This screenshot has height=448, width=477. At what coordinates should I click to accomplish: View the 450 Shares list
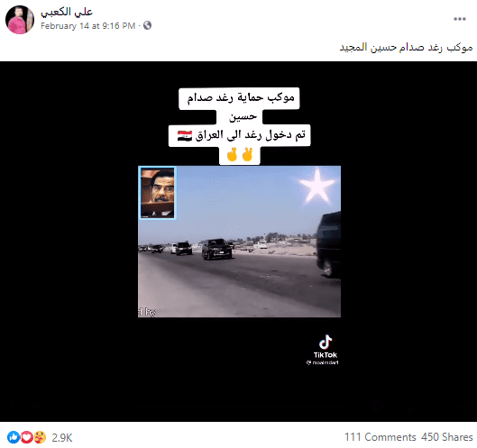(x=447, y=437)
